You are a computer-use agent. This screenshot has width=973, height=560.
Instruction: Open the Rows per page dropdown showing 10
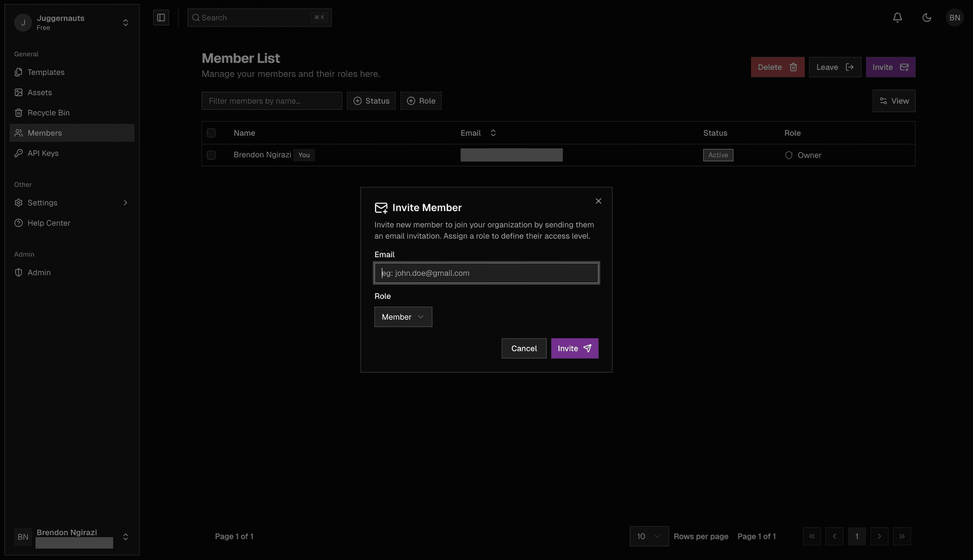click(649, 536)
